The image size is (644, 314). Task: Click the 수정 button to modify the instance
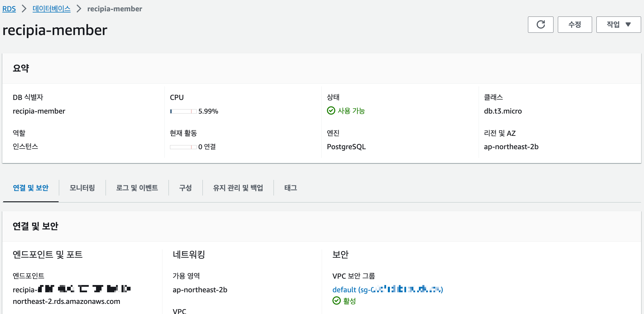click(x=574, y=24)
